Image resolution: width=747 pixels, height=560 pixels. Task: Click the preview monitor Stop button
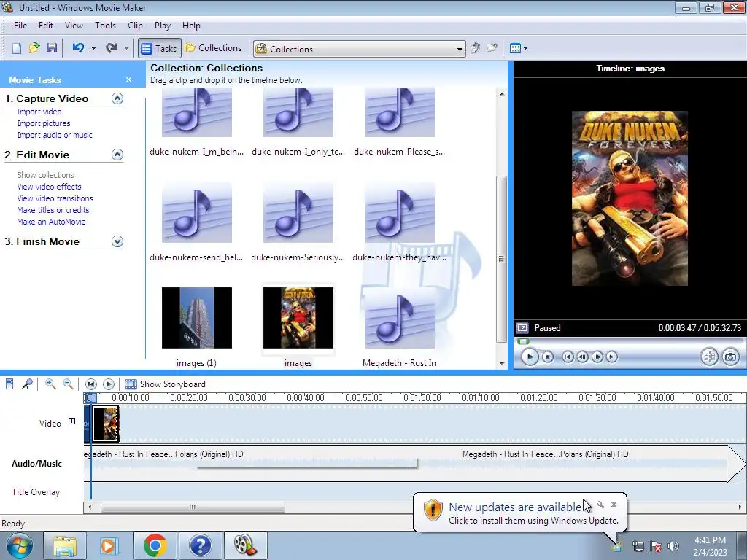[x=548, y=357]
